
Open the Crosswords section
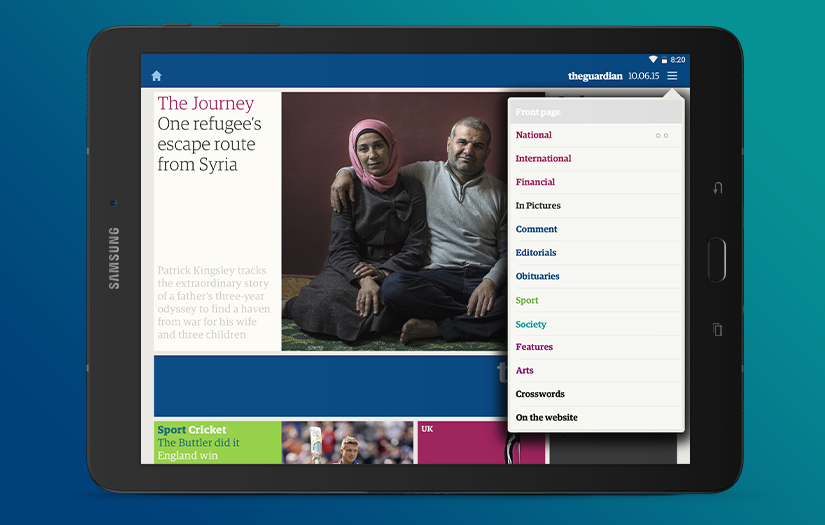point(596,394)
